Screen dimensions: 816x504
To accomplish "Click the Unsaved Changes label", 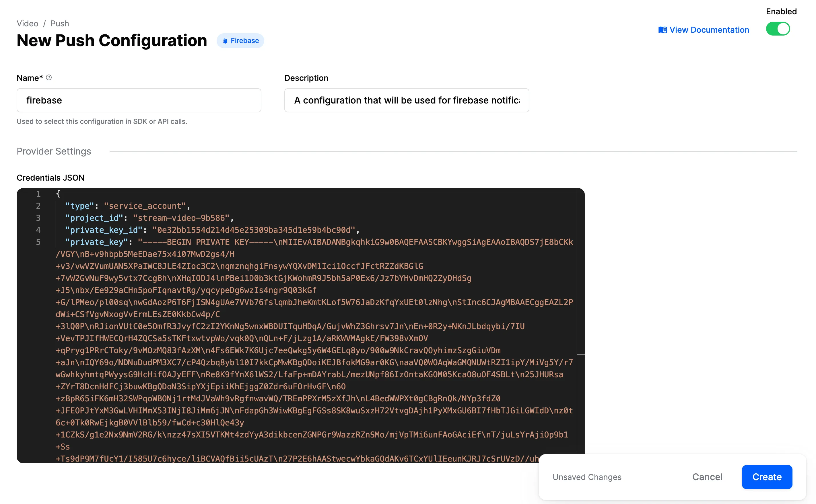I will pyautogui.click(x=587, y=477).
